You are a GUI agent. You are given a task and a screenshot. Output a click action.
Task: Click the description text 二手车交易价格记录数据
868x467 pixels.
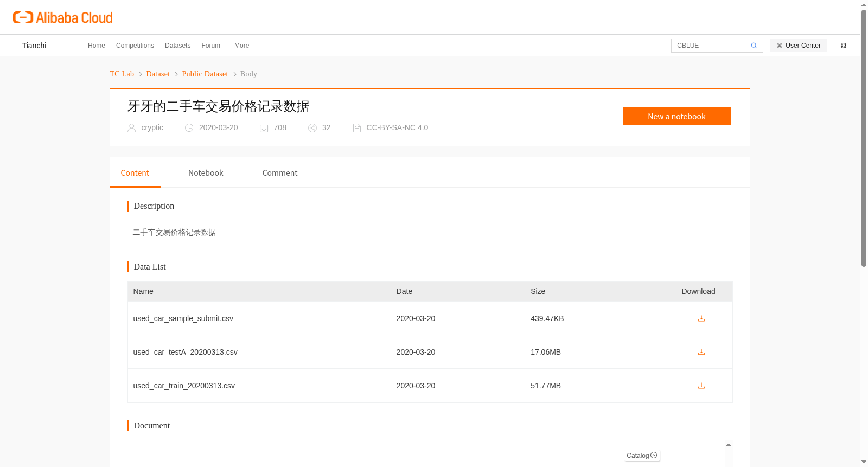click(x=174, y=232)
